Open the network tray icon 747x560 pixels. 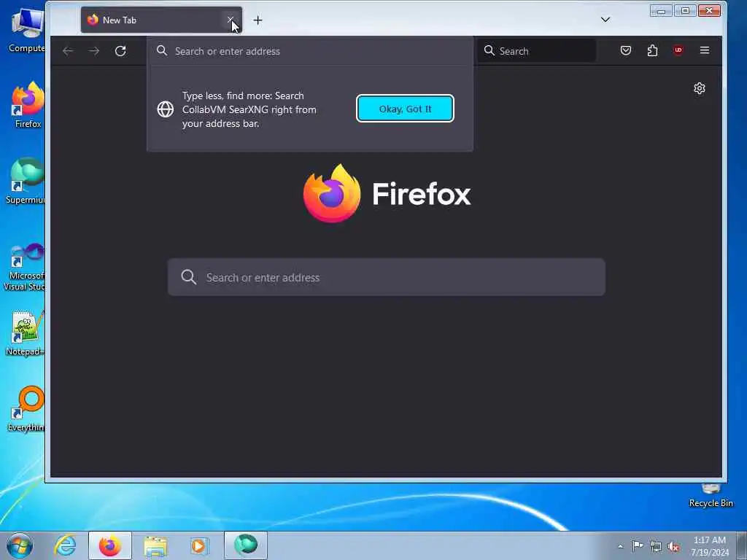point(656,546)
